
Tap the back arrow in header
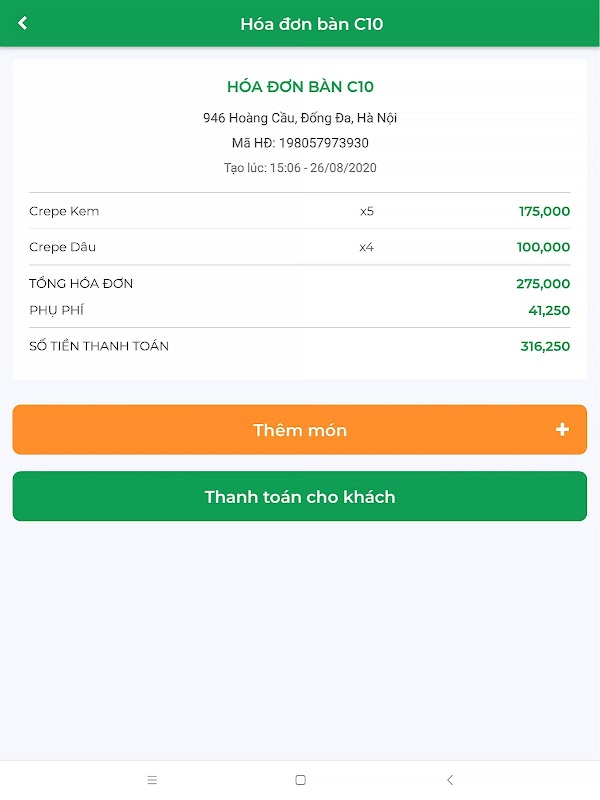pos(23,23)
